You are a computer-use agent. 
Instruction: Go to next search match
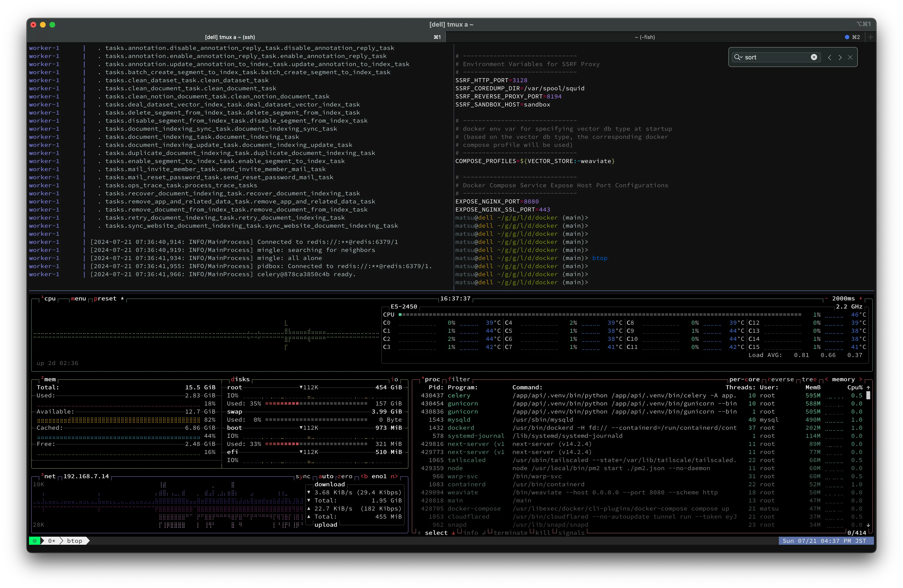(x=840, y=57)
